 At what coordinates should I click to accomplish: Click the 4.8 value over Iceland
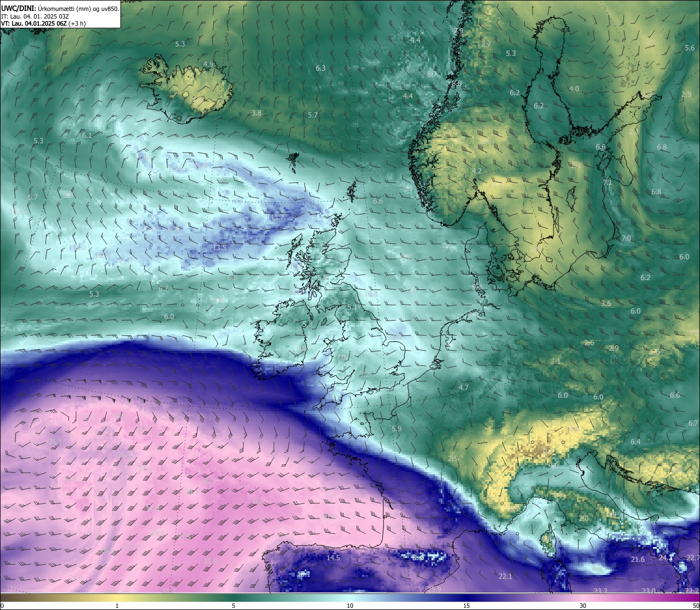click(x=208, y=64)
